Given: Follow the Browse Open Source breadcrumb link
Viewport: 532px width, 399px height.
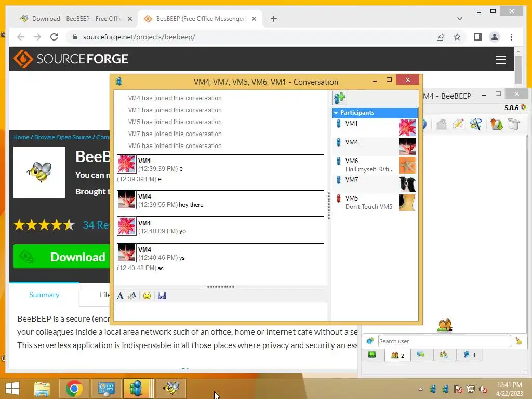Looking at the screenshot, I should (x=63, y=137).
